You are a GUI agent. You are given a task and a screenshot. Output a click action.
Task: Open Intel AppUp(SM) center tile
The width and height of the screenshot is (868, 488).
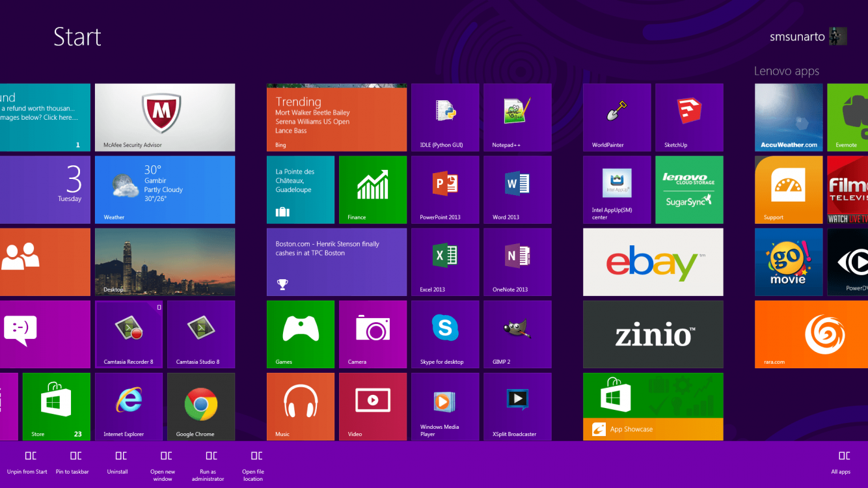click(617, 190)
